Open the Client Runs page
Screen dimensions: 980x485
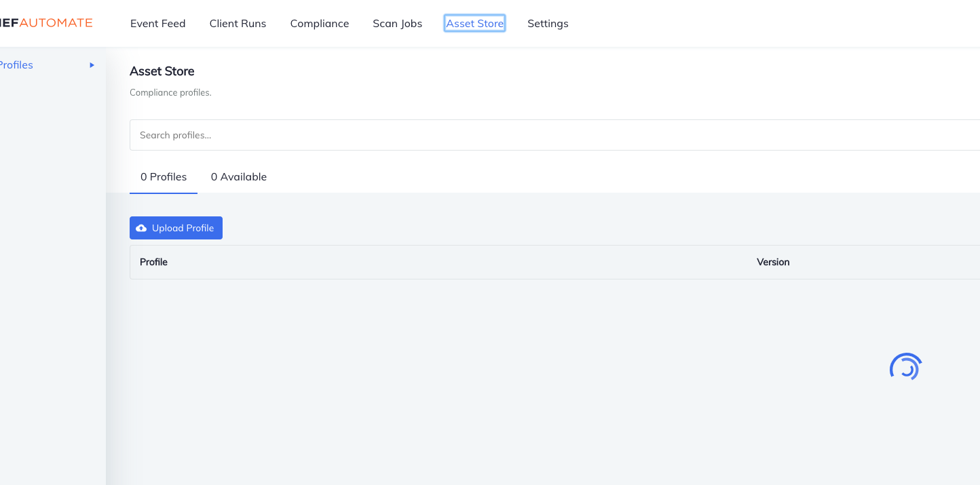pos(238,23)
